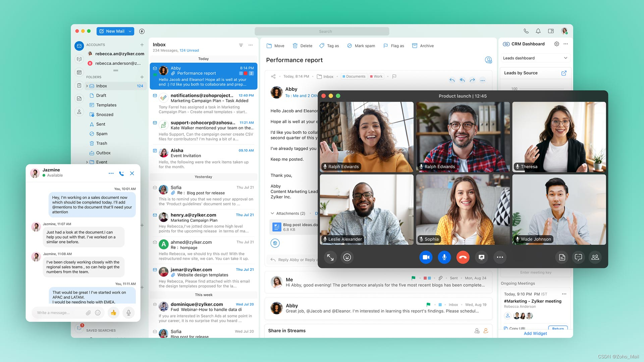
Task: Show the meeting participants list
Action: tap(595, 257)
